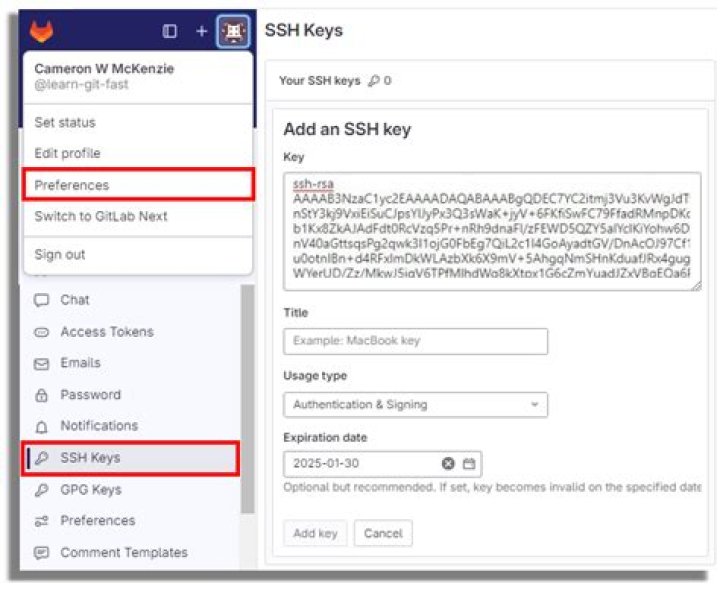
Task: Click the user avatar icon
Action: coord(233,31)
